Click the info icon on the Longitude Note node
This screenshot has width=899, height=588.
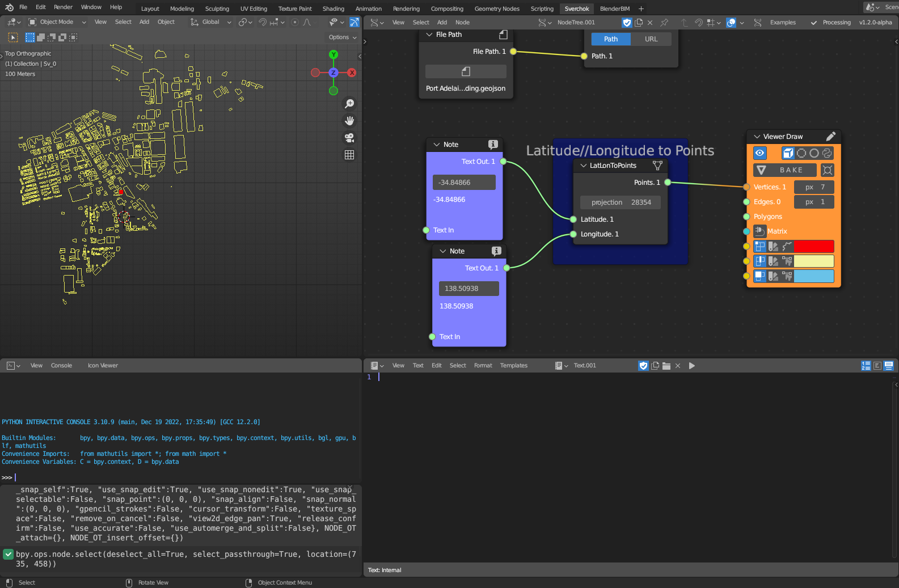click(x=496, y=251)
